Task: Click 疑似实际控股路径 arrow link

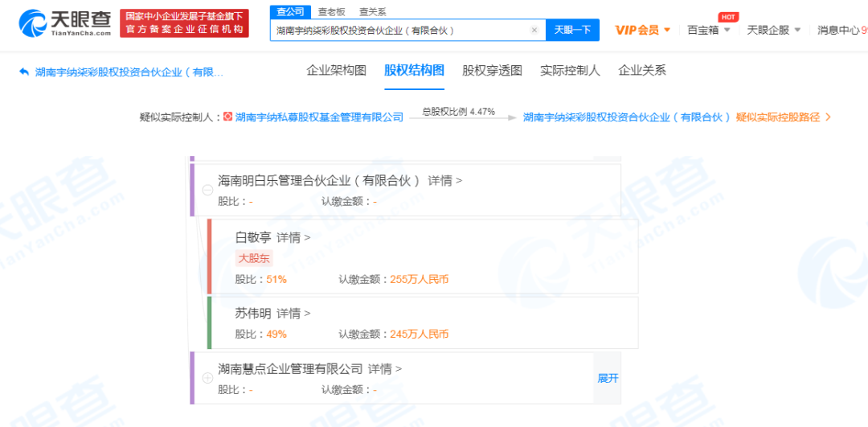Action: (784, 117)
